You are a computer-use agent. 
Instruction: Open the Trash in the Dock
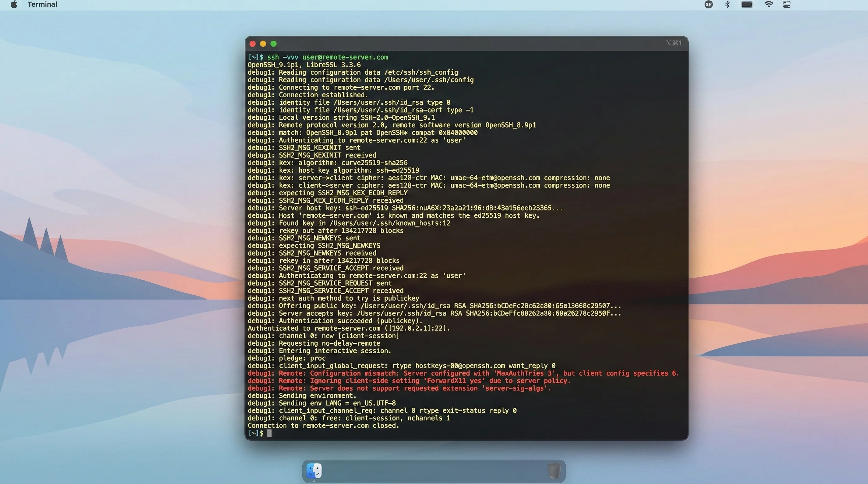coord(554,471)
